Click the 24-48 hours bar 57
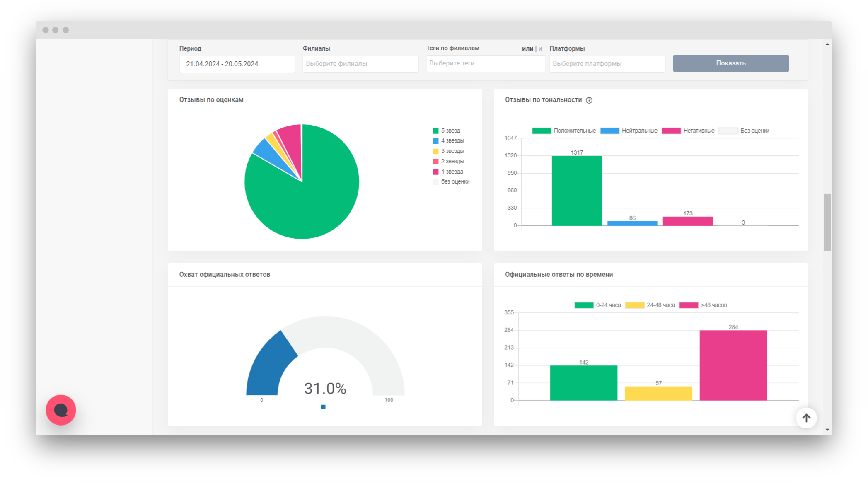The image size is (868, 486). [x=658, y=394]
